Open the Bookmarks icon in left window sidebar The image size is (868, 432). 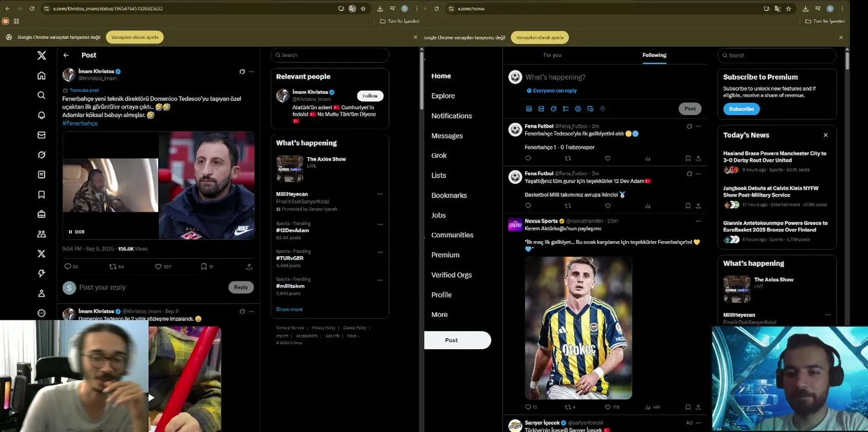click(x=41, y=194)
